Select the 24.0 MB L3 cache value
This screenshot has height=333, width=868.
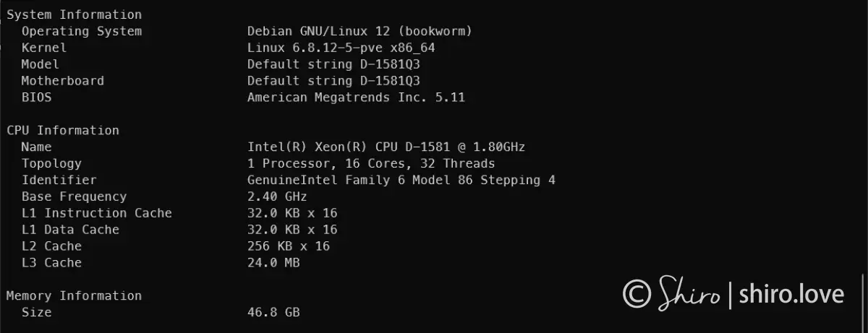pos(273,263)
